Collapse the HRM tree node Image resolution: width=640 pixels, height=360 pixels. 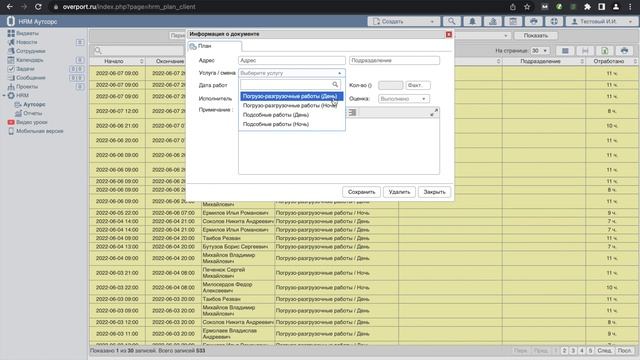tap(4, 96)
